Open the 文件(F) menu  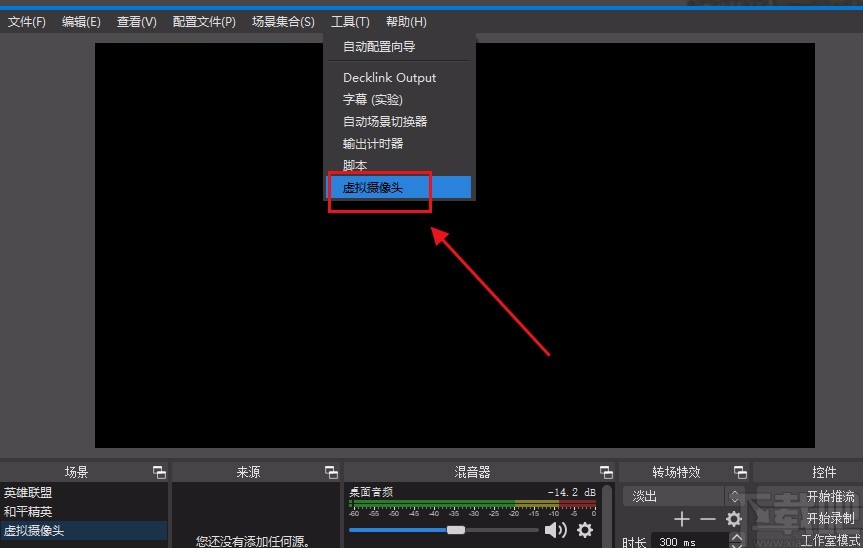click(26, 22)
